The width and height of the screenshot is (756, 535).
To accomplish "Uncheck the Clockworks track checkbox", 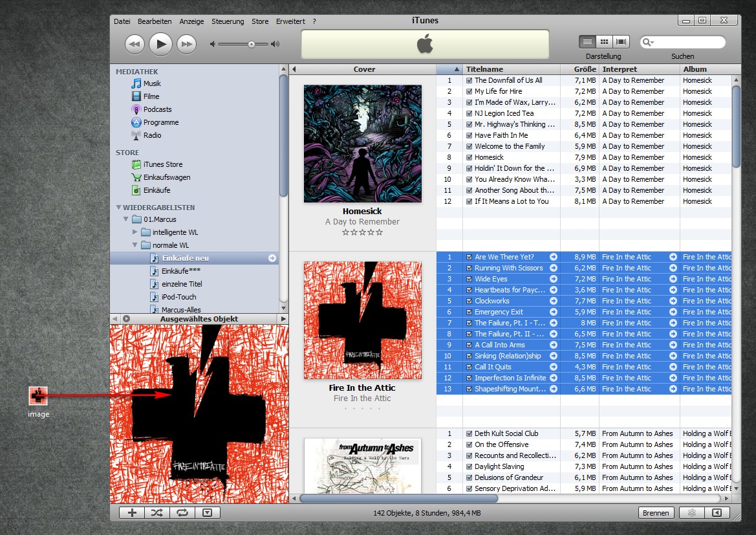I will (x=469, y=301).
